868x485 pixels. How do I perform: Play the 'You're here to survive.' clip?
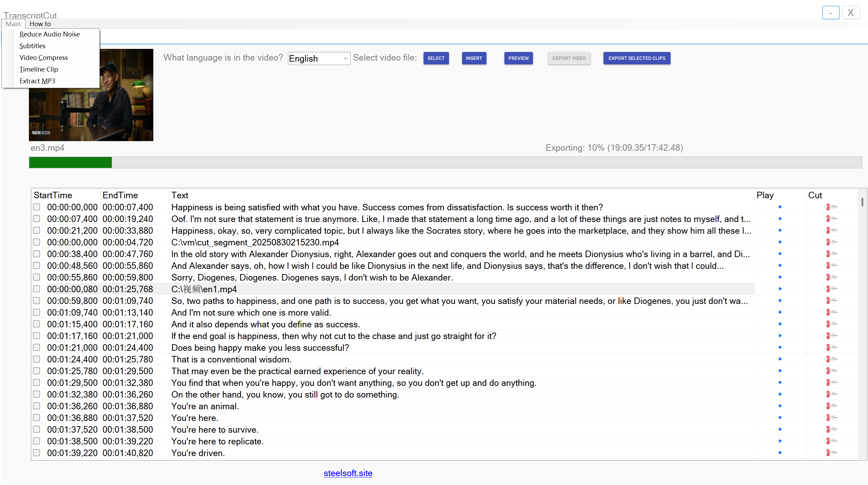780,429
